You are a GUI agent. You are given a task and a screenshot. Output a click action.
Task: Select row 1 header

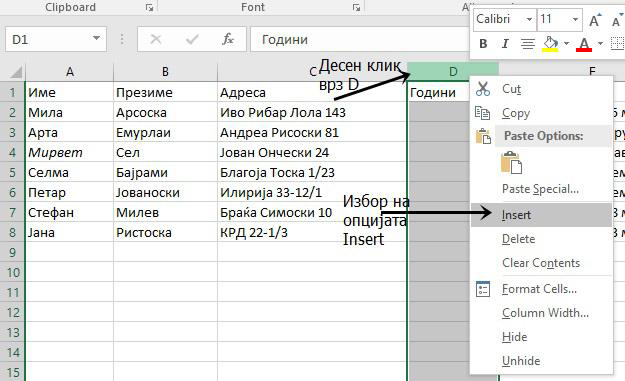[x=12, y=92]
